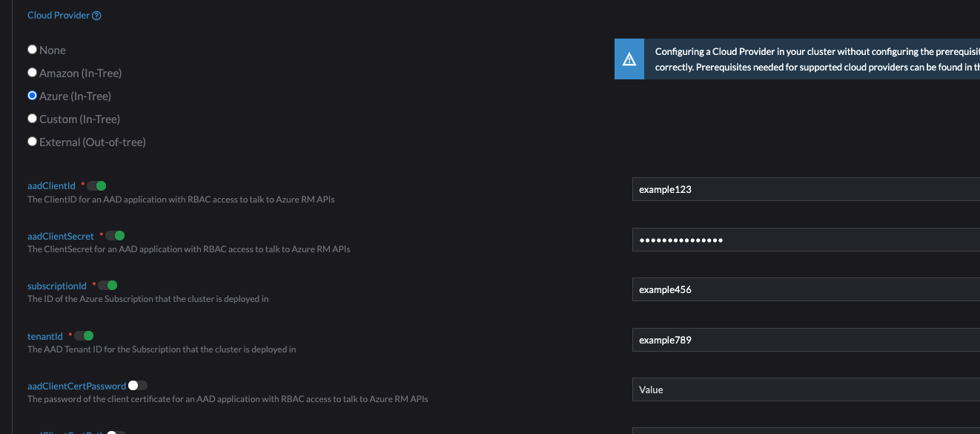Select External (Out-of-tree) provider
This screenshot has width=980, height=434.
pos(32,141)
